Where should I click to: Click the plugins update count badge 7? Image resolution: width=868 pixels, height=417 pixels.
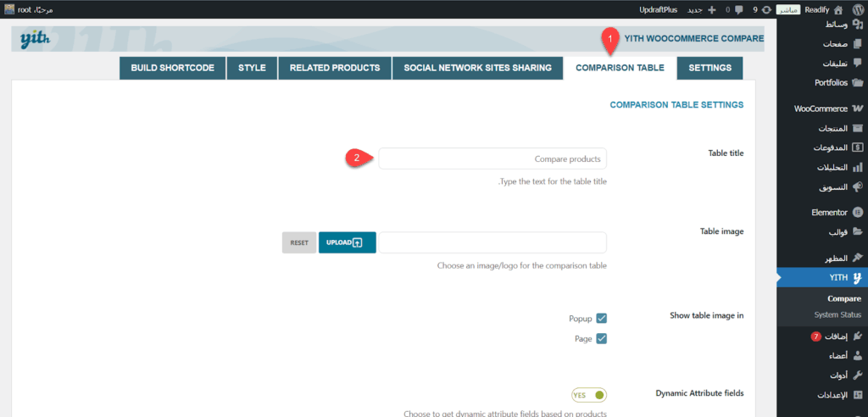815,336
